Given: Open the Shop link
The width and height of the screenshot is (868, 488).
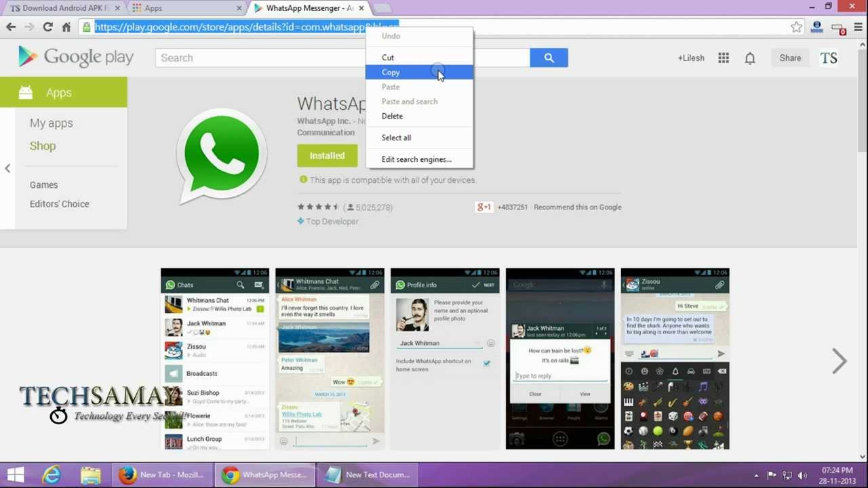Looking at the screenshot, I should pyautogui.click(x=43, y=146).
